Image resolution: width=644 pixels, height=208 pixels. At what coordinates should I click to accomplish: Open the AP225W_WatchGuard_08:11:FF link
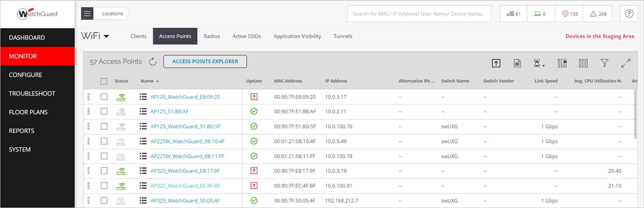[187, 156]
